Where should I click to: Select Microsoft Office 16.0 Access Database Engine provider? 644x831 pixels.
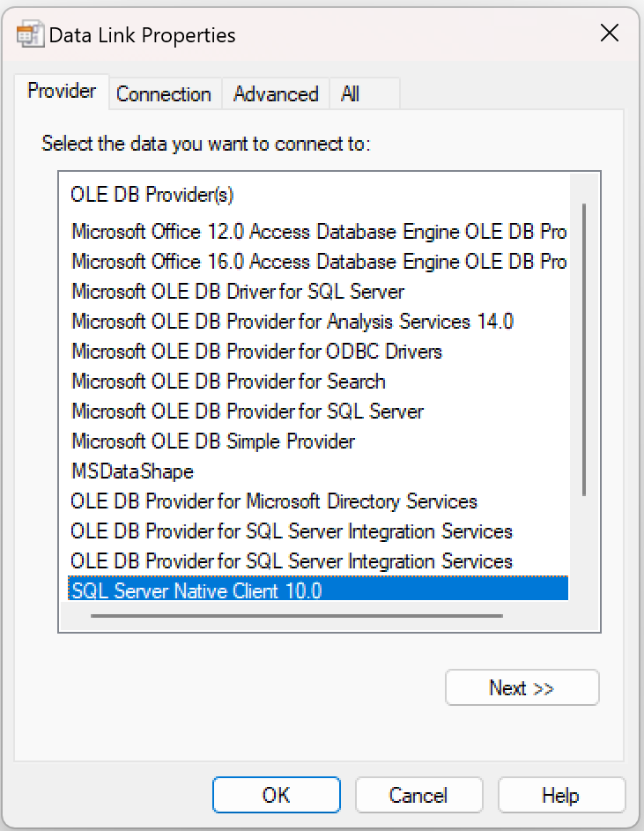(319, 262)
